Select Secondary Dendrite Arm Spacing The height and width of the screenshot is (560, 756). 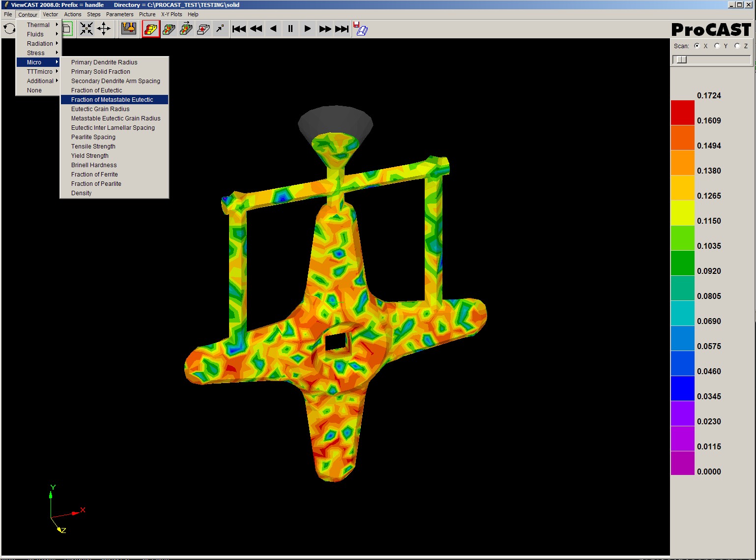[115, 81]
